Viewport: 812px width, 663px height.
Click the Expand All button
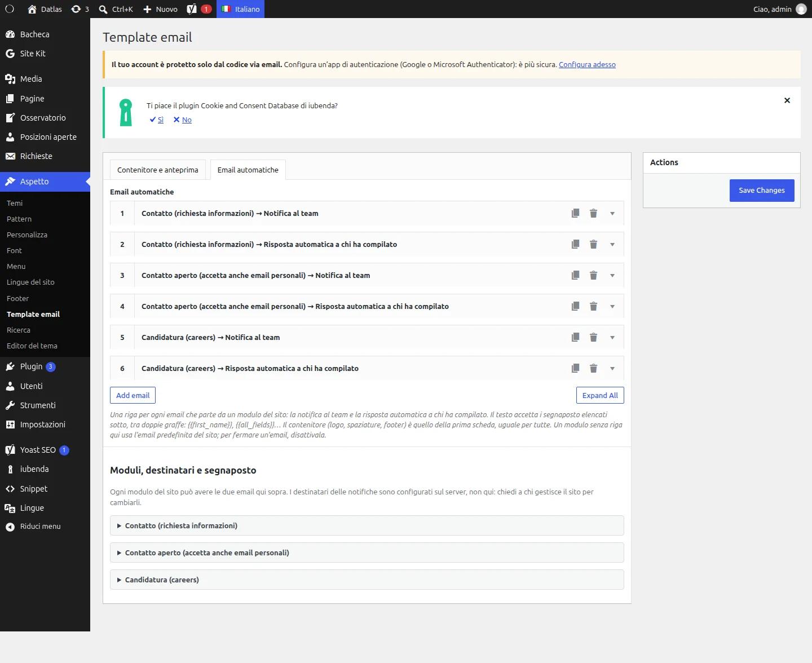click(600, 395)
